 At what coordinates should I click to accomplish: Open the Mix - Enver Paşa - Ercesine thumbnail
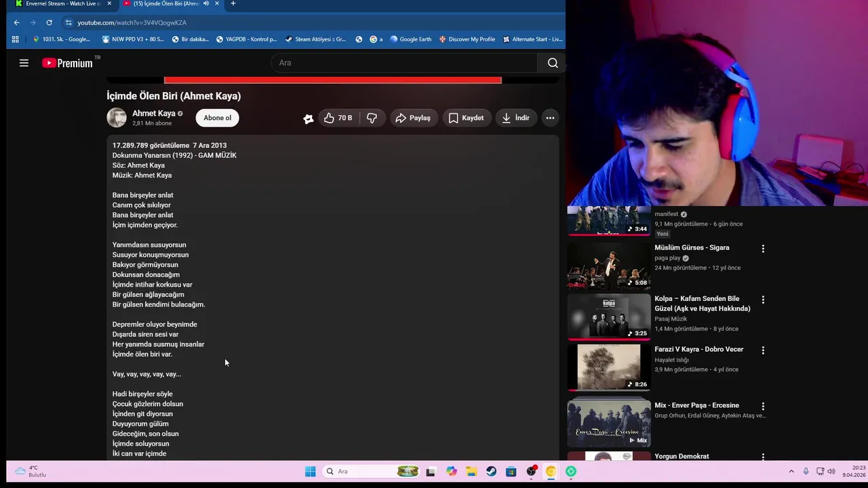coord(608,424)
